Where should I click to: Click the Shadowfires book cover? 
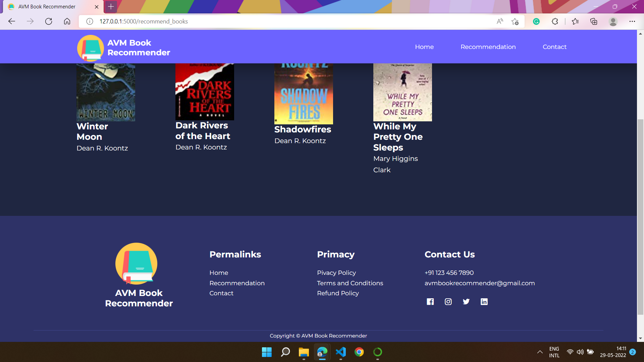pos(304,94)
